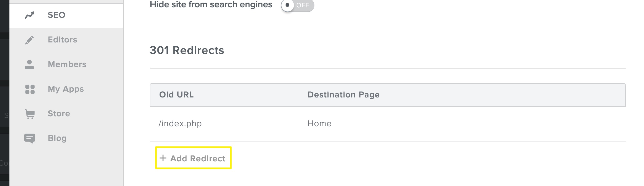This screenshot has width=644, height=186.
Task: Select the /index.php redirect entry
Action: 180,124
